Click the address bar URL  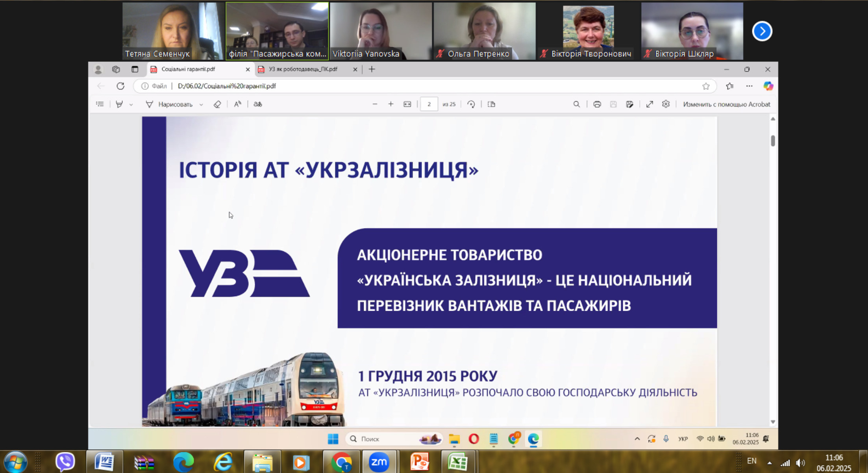(227, 86)
